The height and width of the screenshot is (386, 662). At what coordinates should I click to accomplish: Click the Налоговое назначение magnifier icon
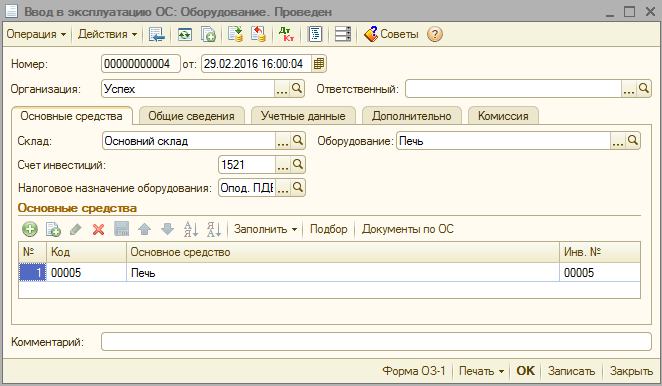click(x=298, y=188)
